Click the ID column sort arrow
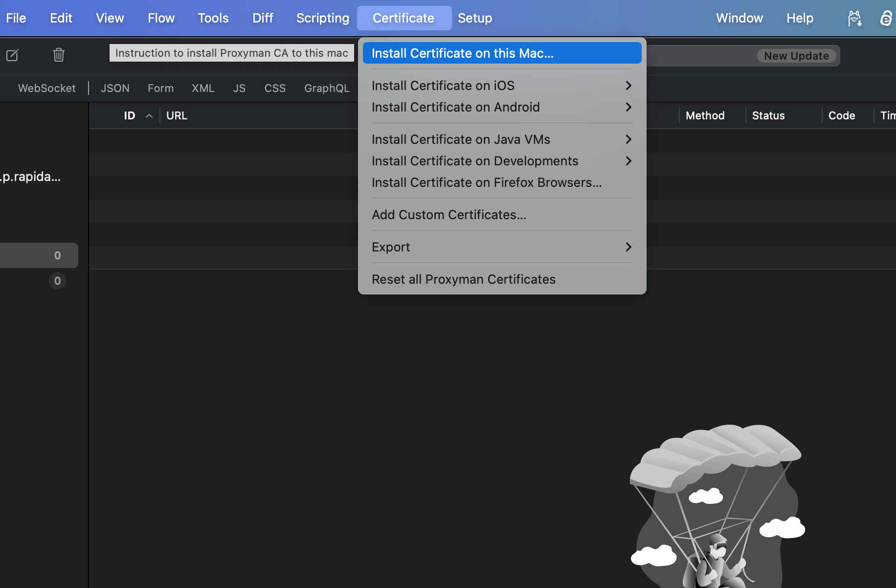 pyautogui.click(x=149, y=116)
